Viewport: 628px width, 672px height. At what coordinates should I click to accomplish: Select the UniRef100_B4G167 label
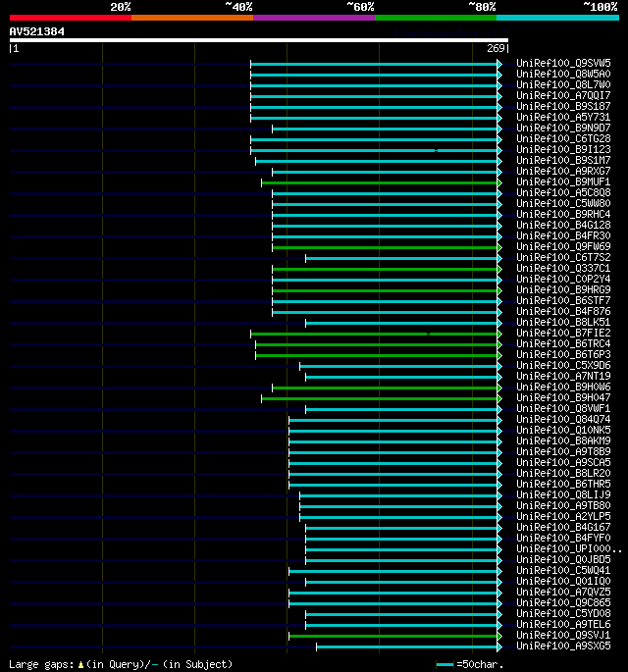coord(563,527)
